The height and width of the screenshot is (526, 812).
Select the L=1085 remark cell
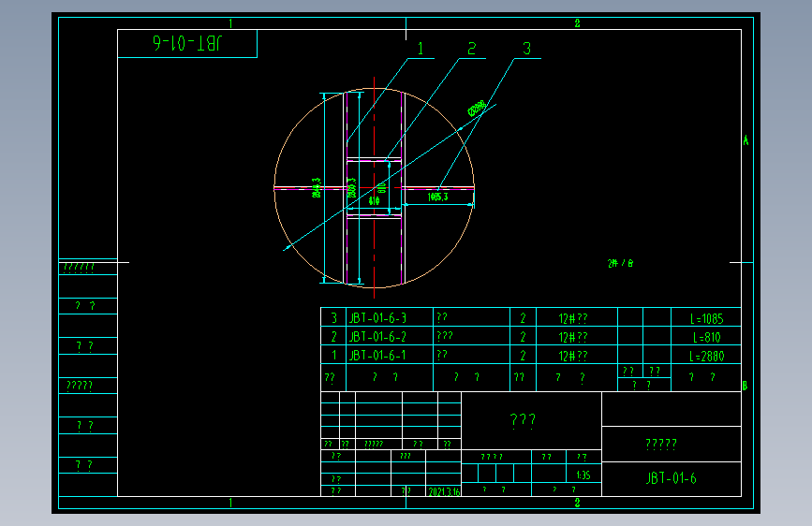[x=706, y=318]
